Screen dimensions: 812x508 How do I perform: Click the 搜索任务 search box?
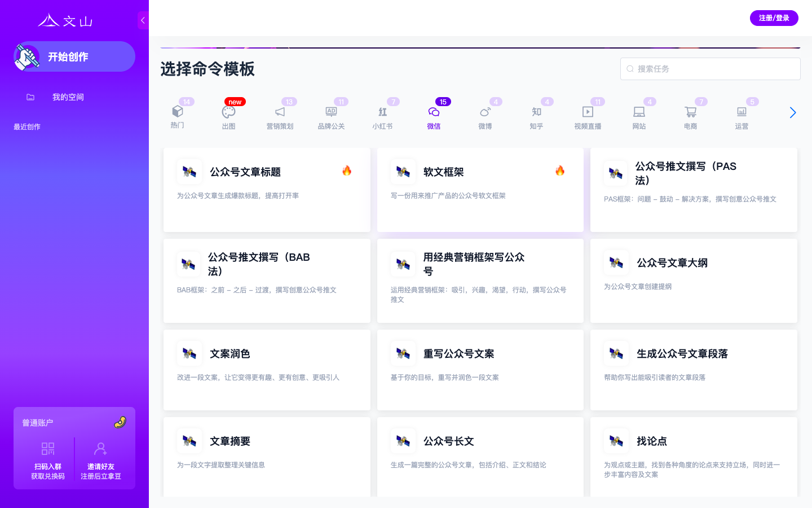coord(710,68)
